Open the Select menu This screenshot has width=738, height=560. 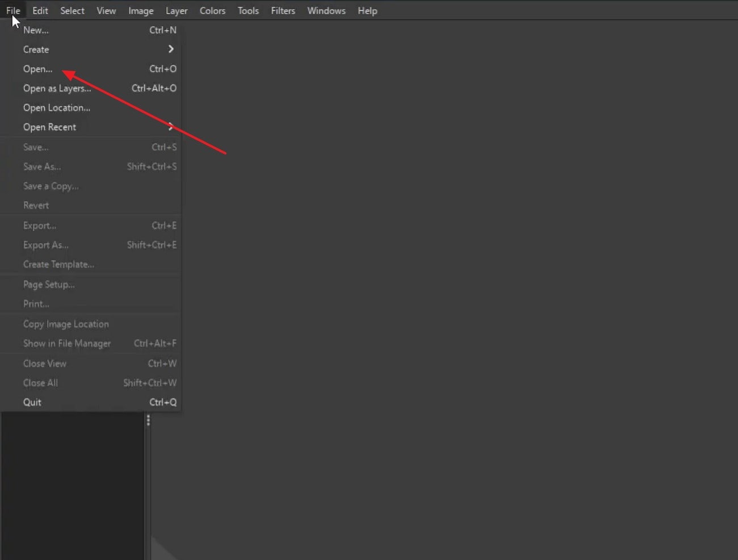coord(72,10)
